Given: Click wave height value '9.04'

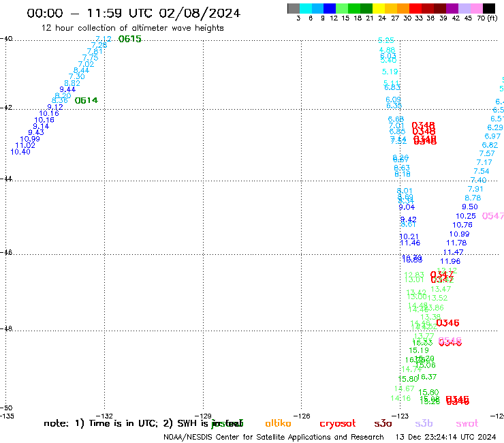Looking at the screenshot, I should tap(407, 207).
